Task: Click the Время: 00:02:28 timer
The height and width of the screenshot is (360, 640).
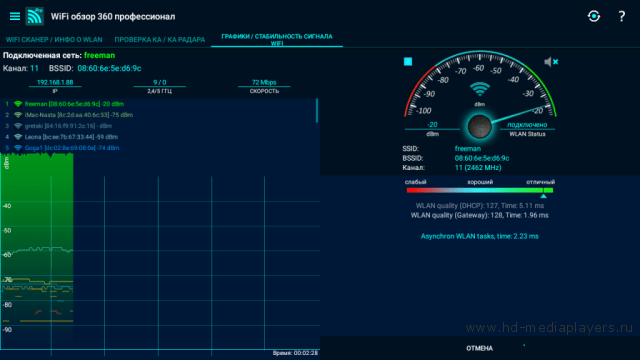Action: coord(295,353)
